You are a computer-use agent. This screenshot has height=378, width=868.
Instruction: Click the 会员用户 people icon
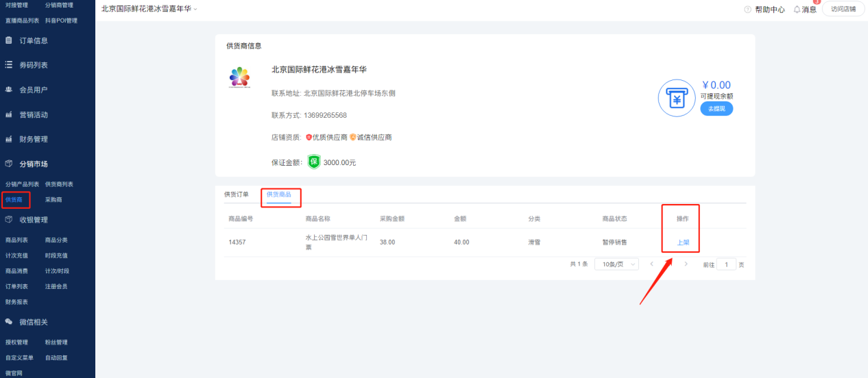[x=9, y=90]
